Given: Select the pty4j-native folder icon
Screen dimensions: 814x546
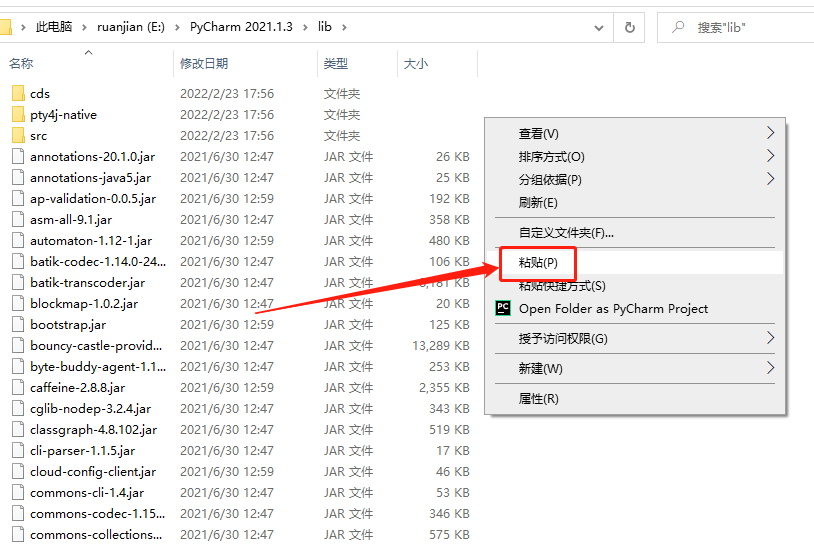Looking at the screenshot, I should [x=18, y=114].
